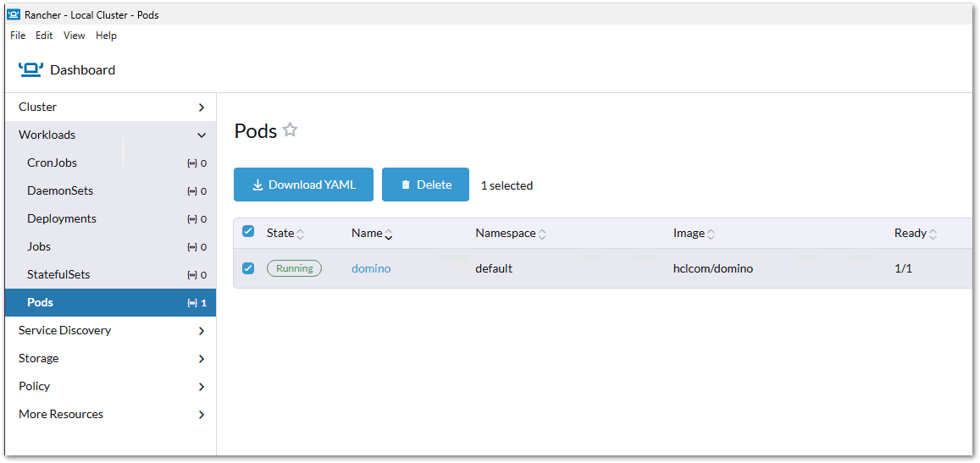The height and width of the screenshot is (463, 980).
Task: Go to DaemonSets in the sidebar
Action: tap(110, 190)
